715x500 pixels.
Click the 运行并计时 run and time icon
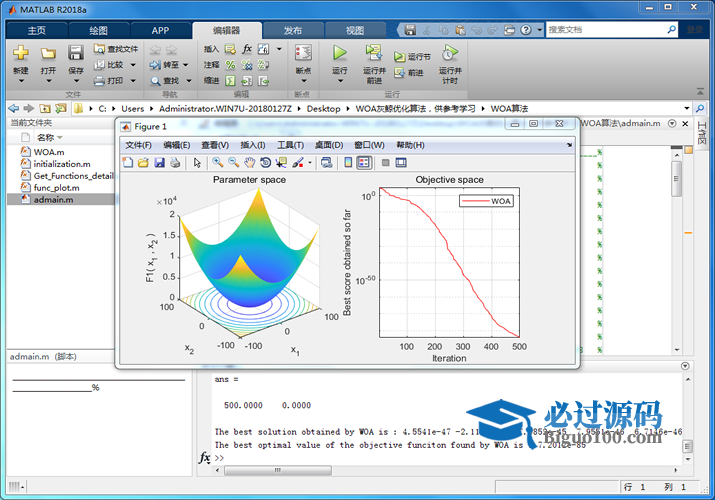tap(450, 53)
